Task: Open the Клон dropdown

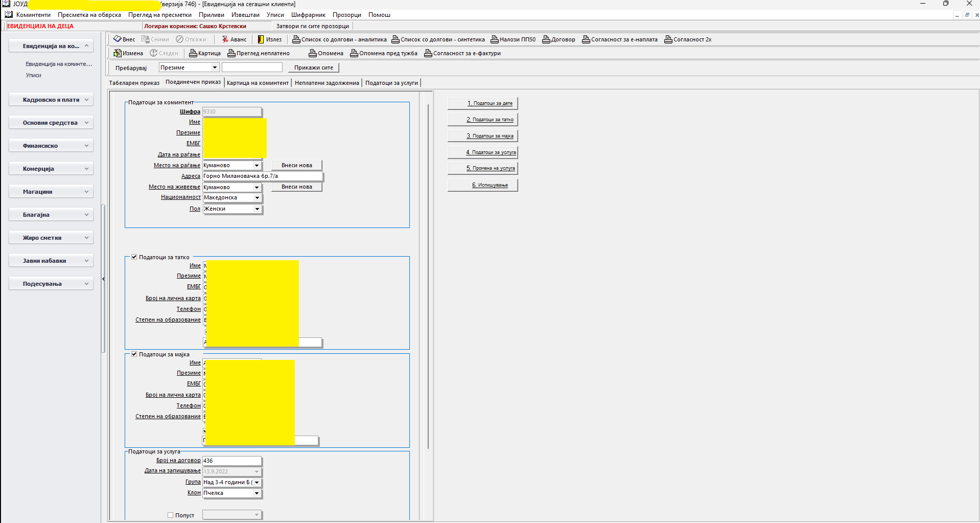Action: pyautogui.click(x=256, y=493)
